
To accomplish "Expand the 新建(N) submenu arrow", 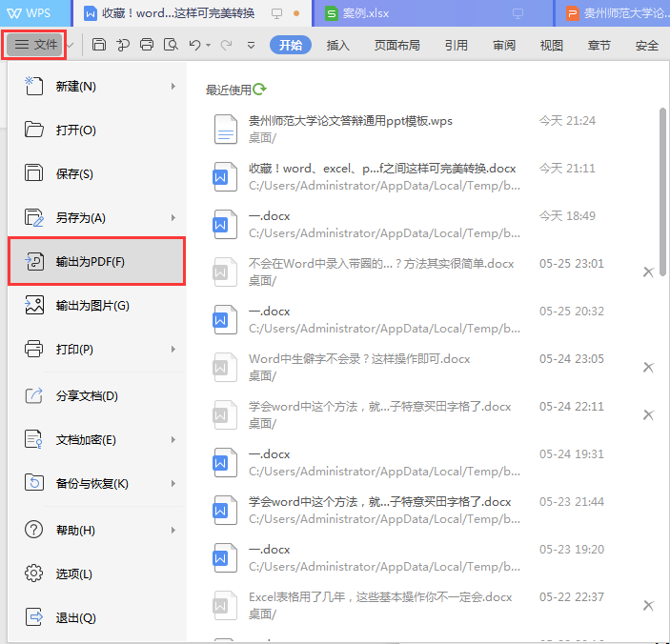I will (173, 87).
